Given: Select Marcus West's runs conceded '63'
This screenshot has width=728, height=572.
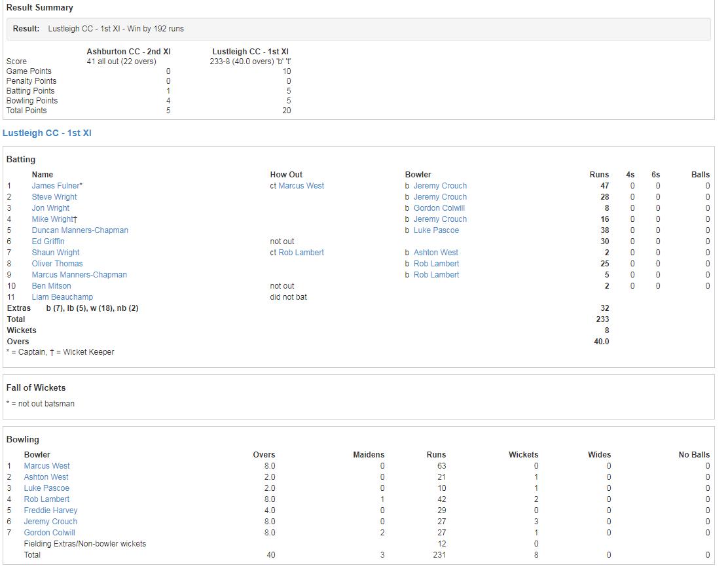Looking at the screenshot, I should 441,466.
